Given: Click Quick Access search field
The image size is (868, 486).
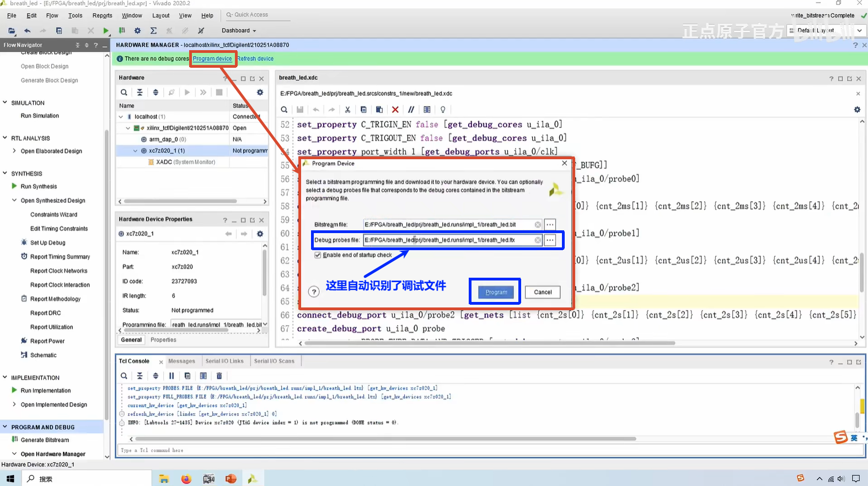Looking at the screenshot, I should [x=258, y=15].
